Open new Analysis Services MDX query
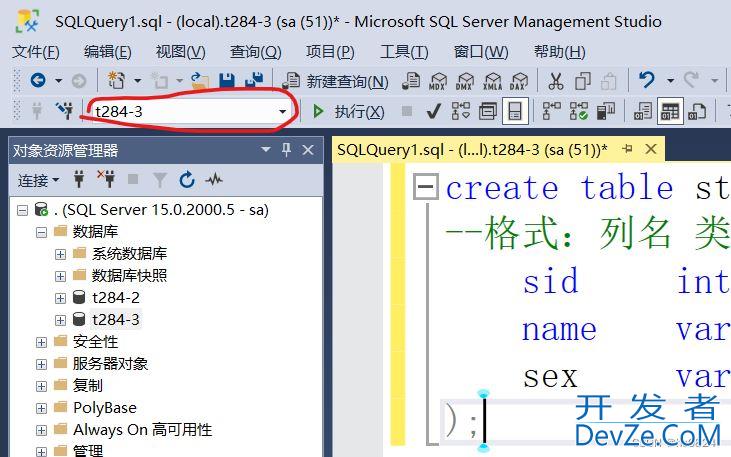Viewport: 731px width, 457px height. pos(438,81)
